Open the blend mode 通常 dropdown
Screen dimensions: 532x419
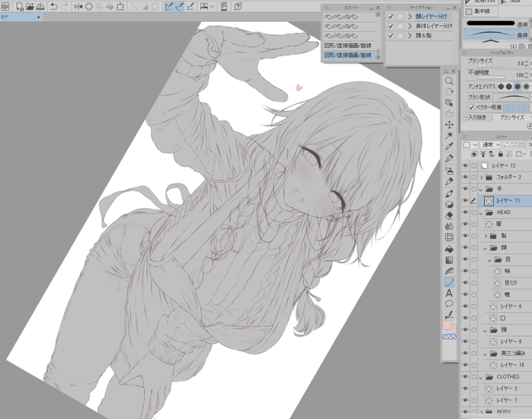tap(490, 145)
